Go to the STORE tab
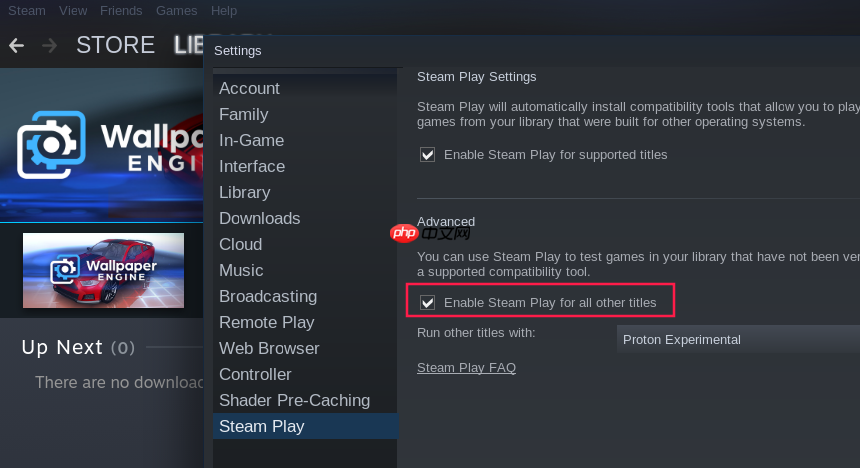The height and width of the screenshot is (468, 860). pos(115,45)
